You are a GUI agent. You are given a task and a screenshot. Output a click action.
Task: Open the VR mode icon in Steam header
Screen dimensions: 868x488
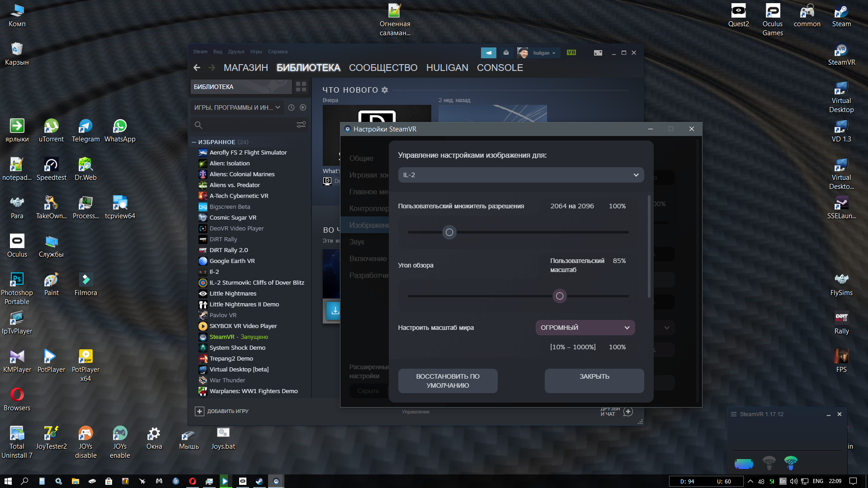pyautogui.click(x=571, y=53)
